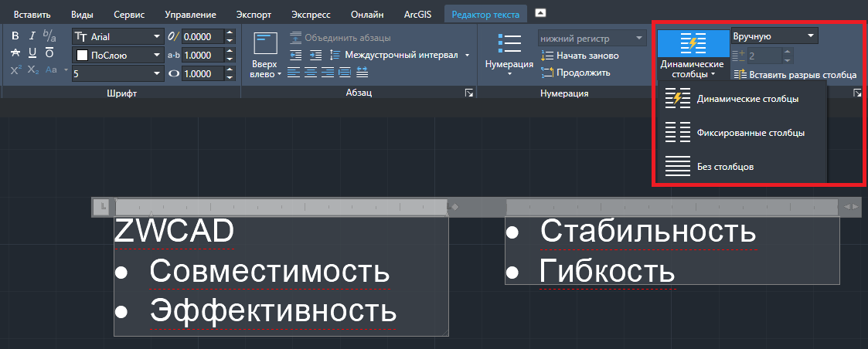Open Абзац panel dialog launcher
Viewport: 868px width, 349px height.
469,93
